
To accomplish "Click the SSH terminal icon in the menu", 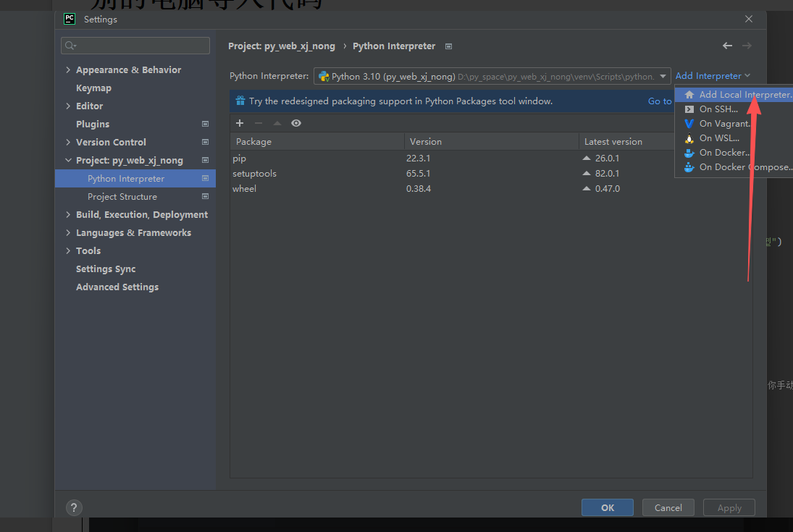I will [x=689, y=109].
